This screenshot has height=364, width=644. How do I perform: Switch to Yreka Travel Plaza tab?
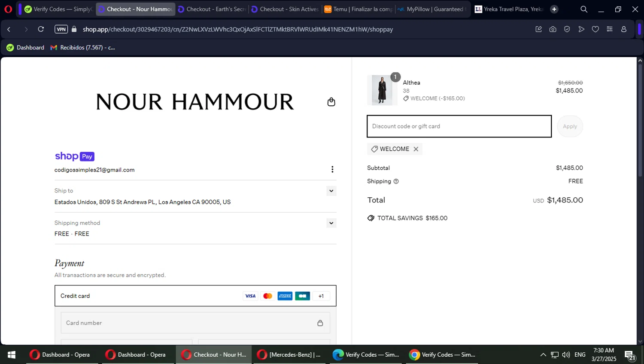click(x=509, y=9)
